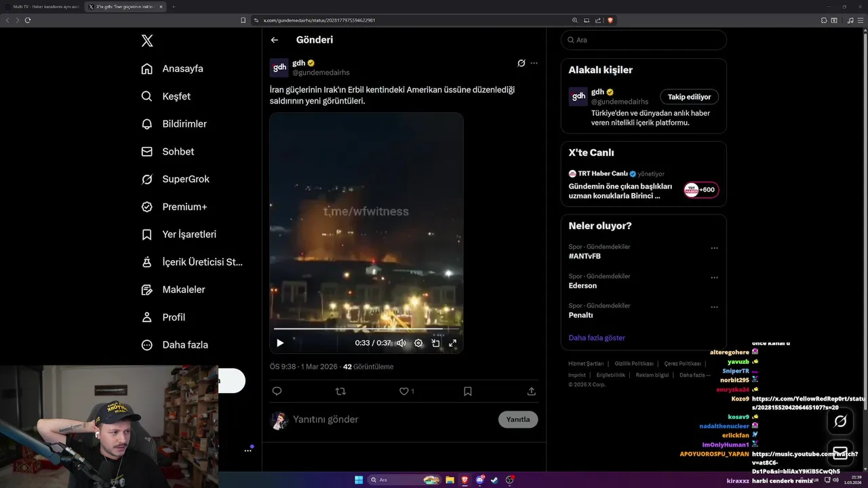Open Discord from the taskbar
The width and height of the screenshot is (868, 488).
480,480
